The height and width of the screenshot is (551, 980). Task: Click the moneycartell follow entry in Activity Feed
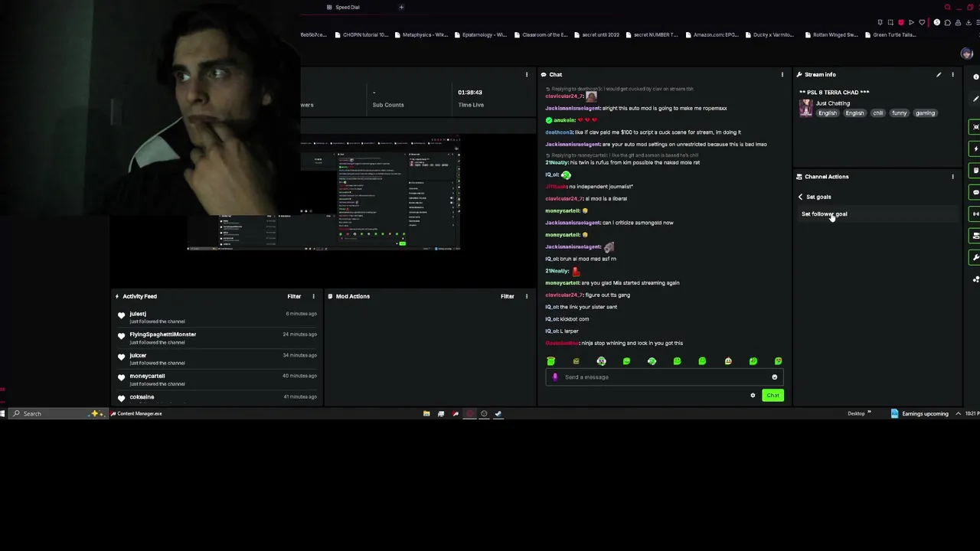tap(217, 380)
